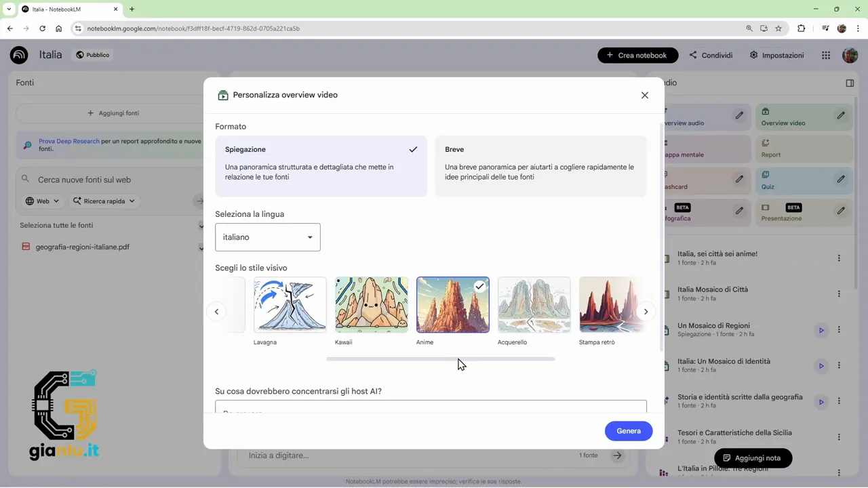Screen dimensions: 868x488
Task: Click the host AI focus text field
Action: pyautogui.click(x=431, y=407)
